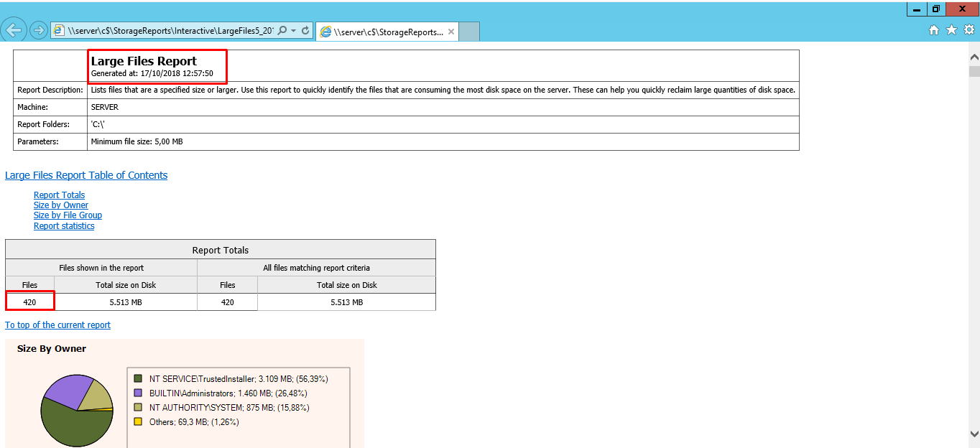Click the Others yellow legend swatch
The image size is (980, 448).
tap(139, 421)
